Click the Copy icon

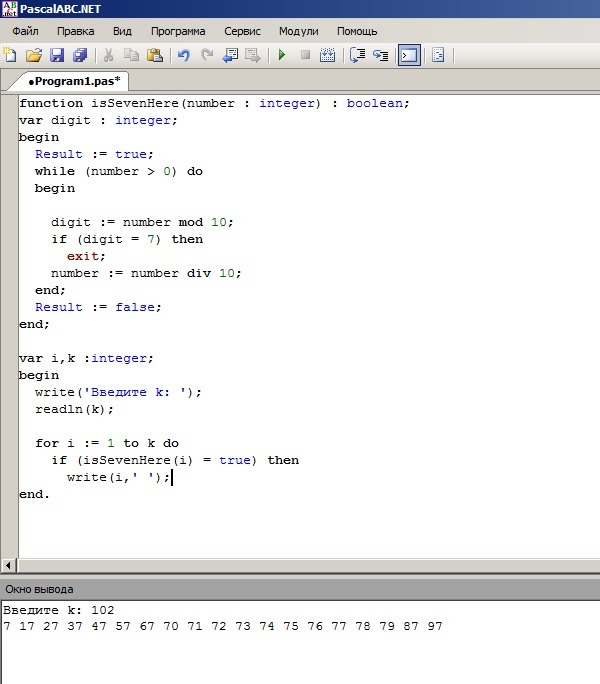tap(131, 55)
